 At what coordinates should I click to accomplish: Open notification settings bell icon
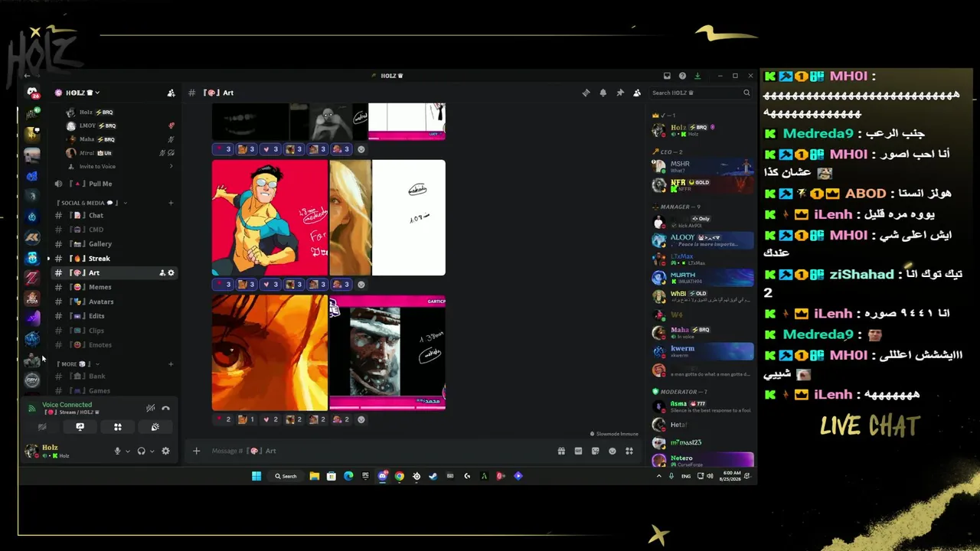click(603, 93)
